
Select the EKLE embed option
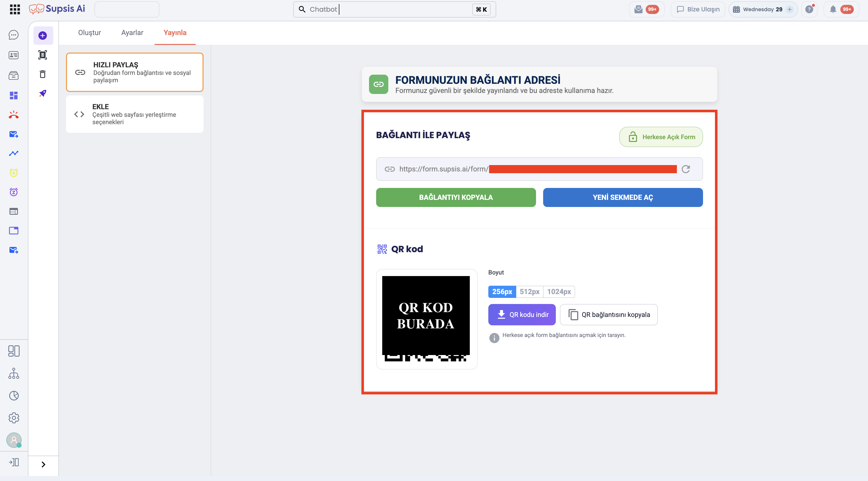tap(135, 114)
